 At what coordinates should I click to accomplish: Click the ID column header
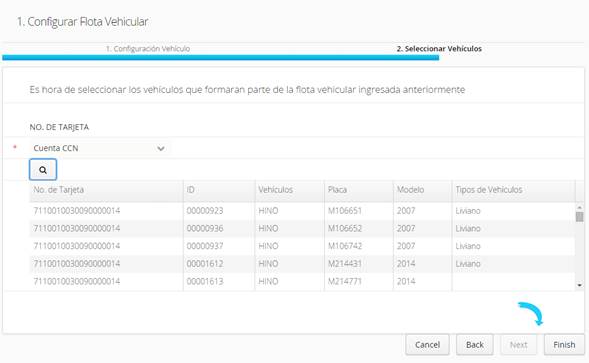coord(219,190)
